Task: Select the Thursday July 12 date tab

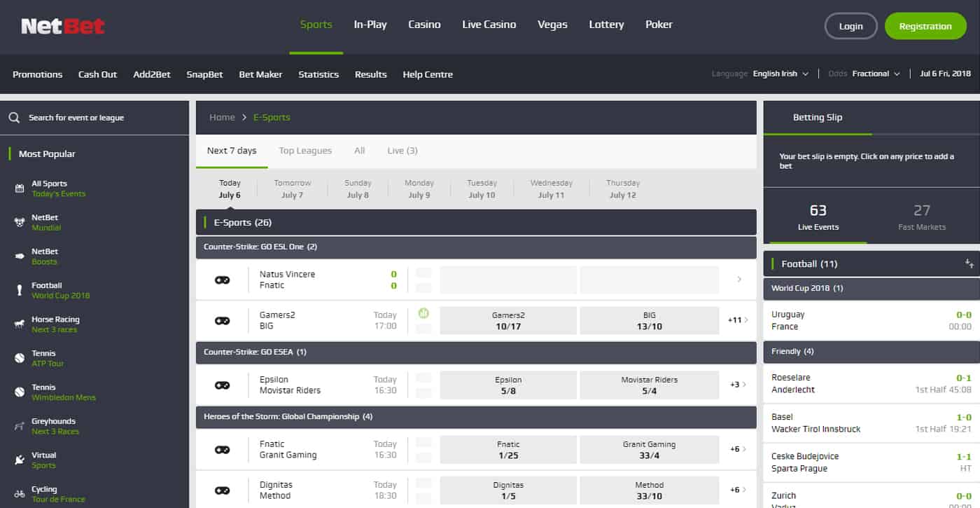Action: 623,189
